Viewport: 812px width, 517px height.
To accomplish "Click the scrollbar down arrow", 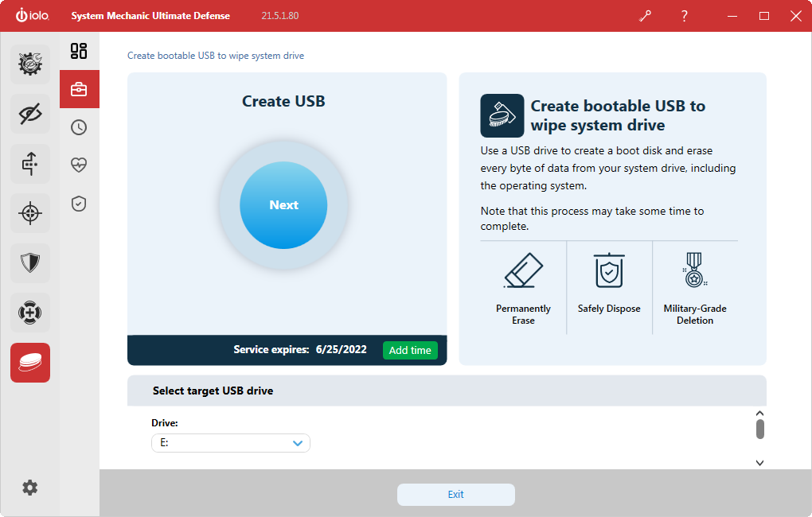I will pos(759,463).
